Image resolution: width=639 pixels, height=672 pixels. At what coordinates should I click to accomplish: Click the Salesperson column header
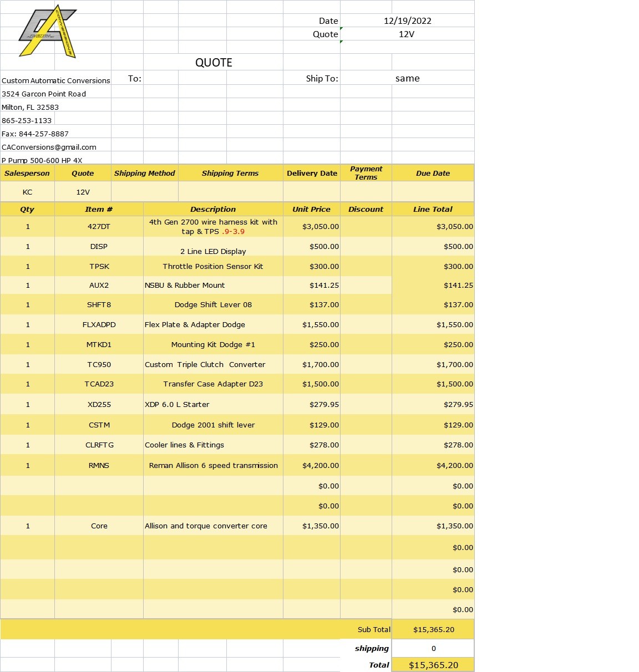27,173
